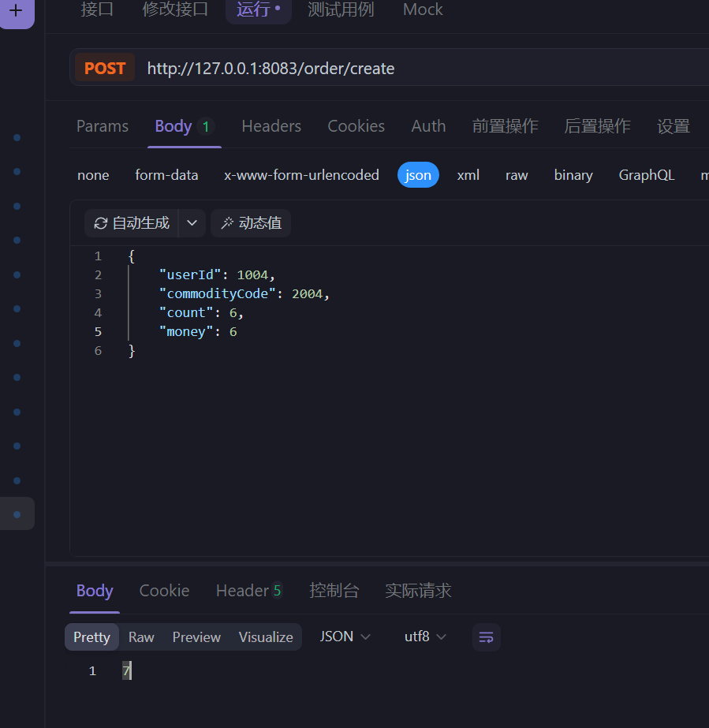The height and width of the screenshot is (728, 709).
Task: Open the Cookies request tab
Action: click(356, 126)
